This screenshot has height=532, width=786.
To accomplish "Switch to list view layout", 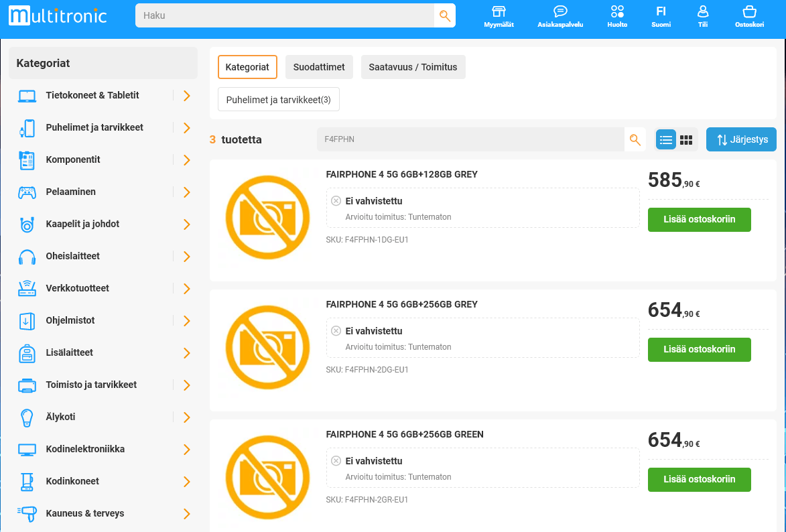I will 665,140.
